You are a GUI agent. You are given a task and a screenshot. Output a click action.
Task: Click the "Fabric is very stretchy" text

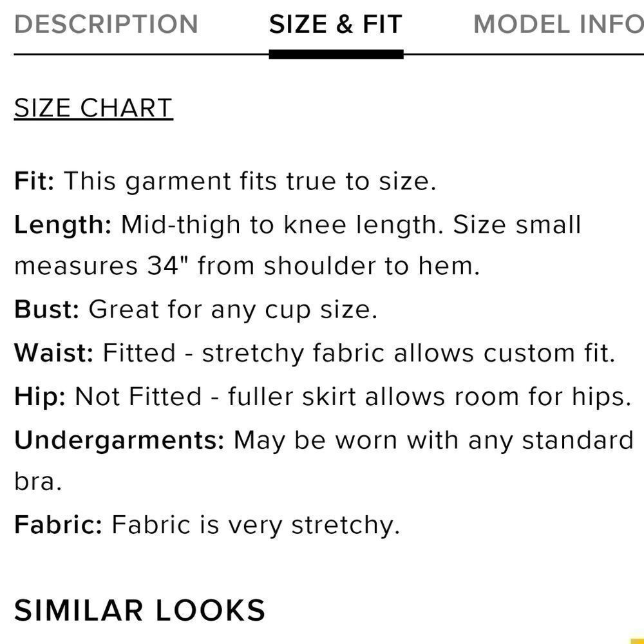pos(255,525)
